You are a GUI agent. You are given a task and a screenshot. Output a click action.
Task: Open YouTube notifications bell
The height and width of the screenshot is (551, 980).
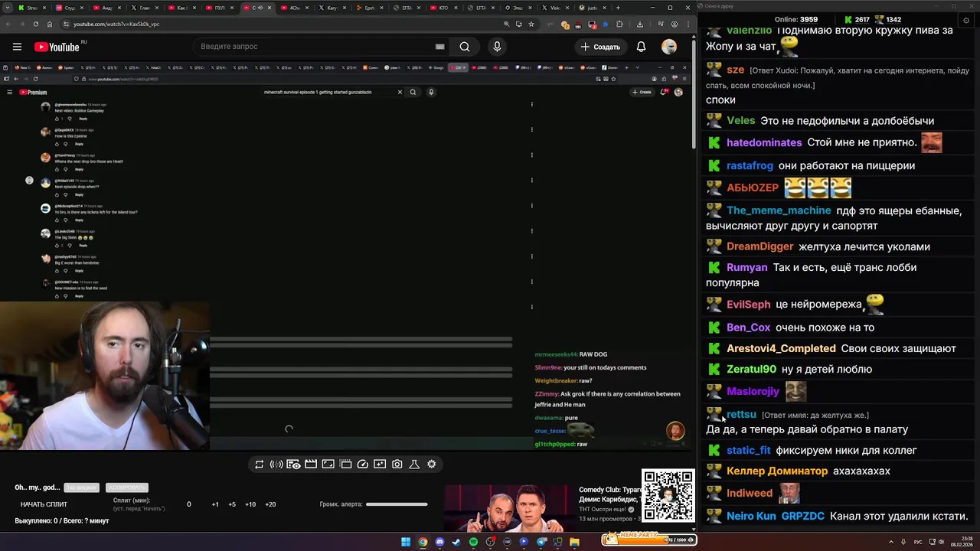[642, 47]
